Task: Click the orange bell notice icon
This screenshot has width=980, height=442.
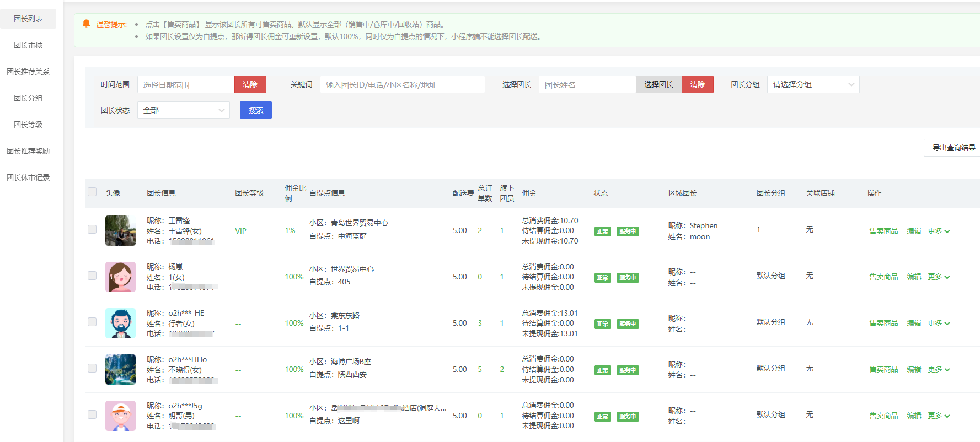Action: click(x=86, y=24)
